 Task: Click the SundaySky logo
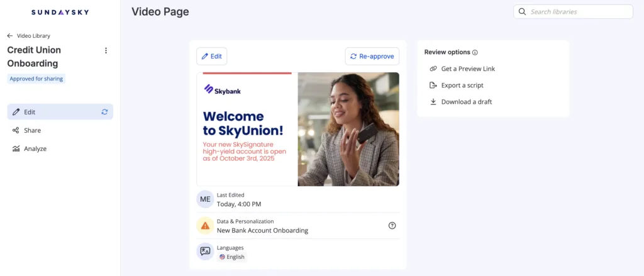coord(59,12)
